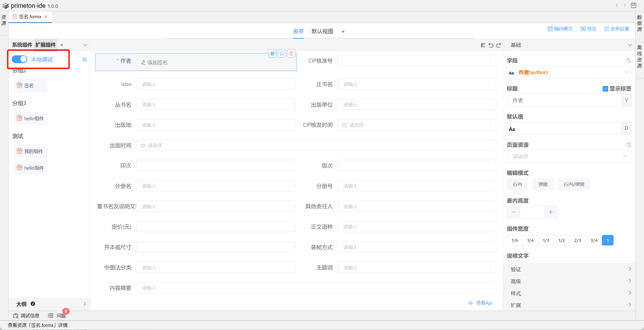Click the isbn input field

pos(215,84)
